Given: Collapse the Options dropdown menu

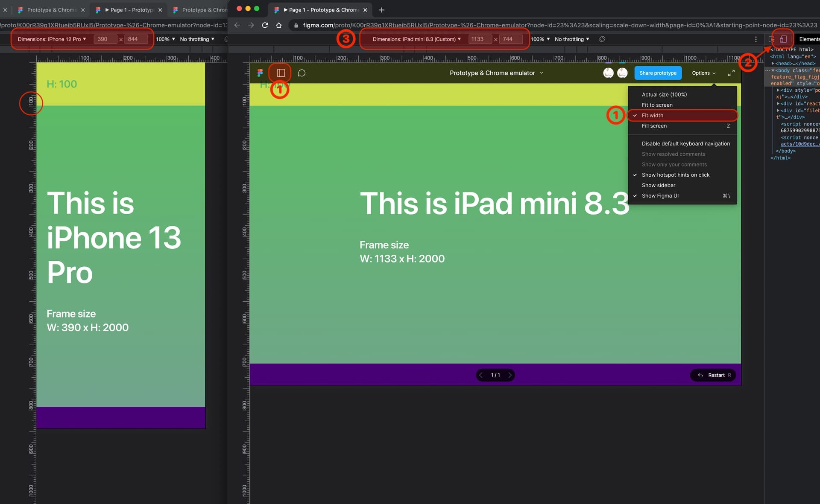Looking at the screenshot, I should [x=703, y=73].
